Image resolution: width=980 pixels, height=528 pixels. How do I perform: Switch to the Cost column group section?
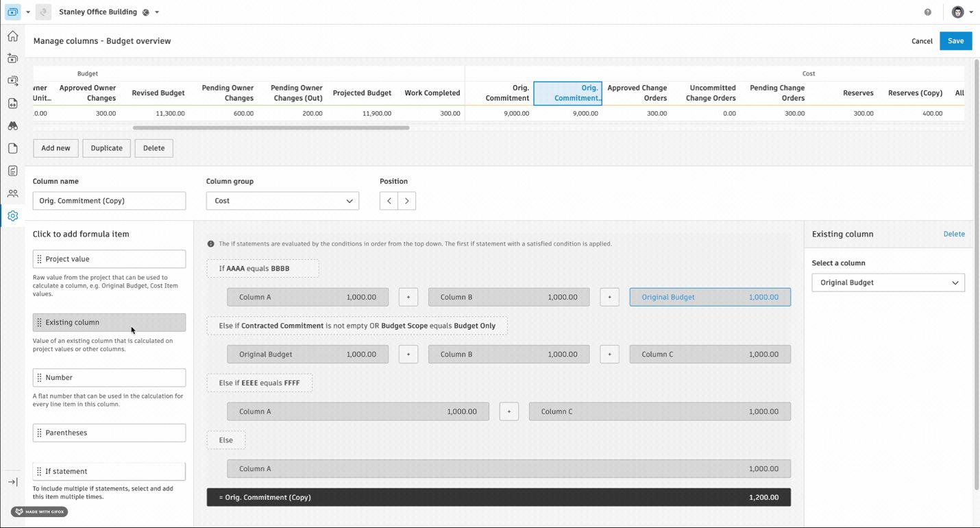click(808, 73)
